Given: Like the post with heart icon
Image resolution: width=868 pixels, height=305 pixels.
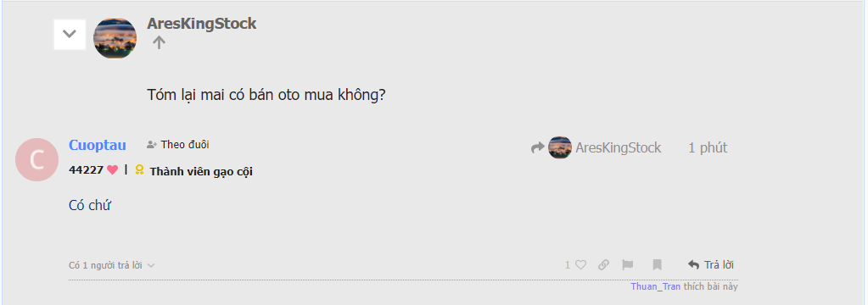Looking at the screenshot, I should click(x=580, y=264).
